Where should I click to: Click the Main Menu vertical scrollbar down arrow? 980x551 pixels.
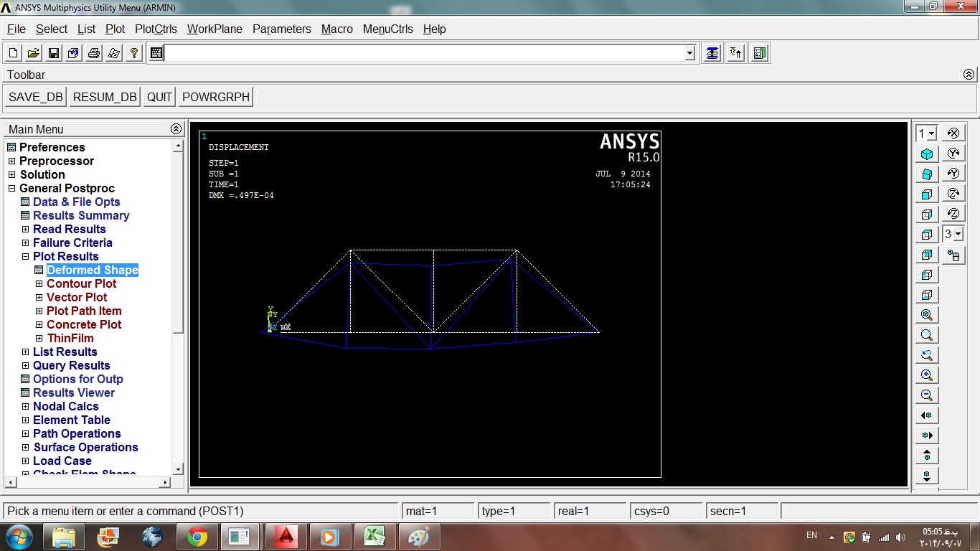click(x=179, y=469)
